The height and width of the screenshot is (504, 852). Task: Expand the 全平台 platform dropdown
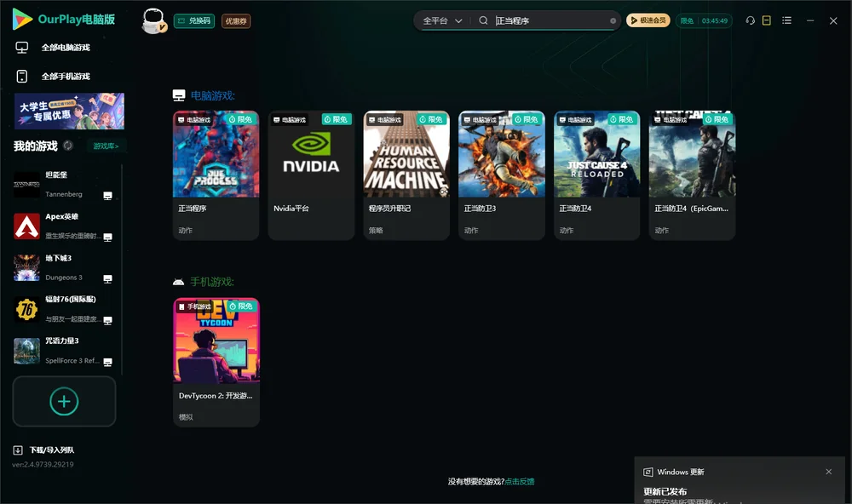[x=442, y=20]
